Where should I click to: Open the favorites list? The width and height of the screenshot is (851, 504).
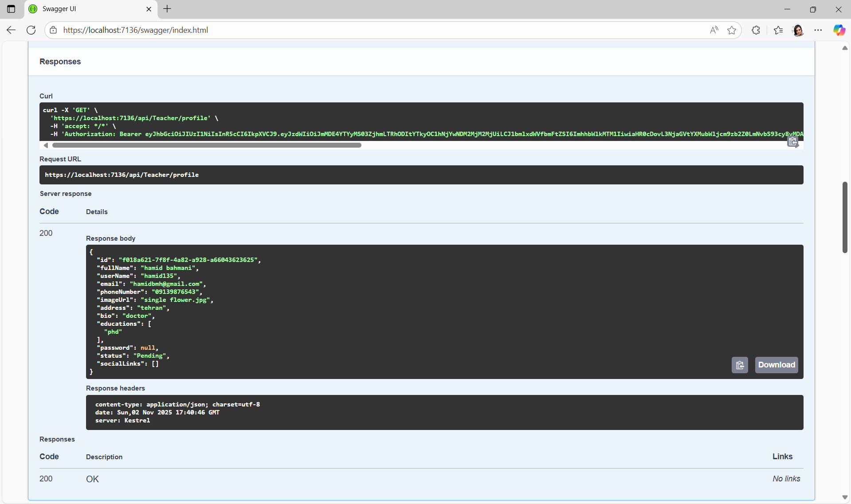coord(778,30)
